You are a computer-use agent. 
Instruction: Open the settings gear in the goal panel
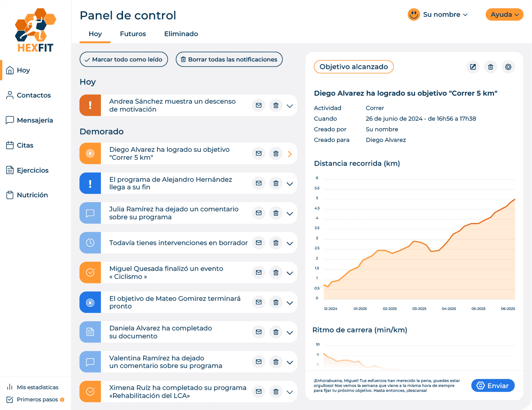508,67
